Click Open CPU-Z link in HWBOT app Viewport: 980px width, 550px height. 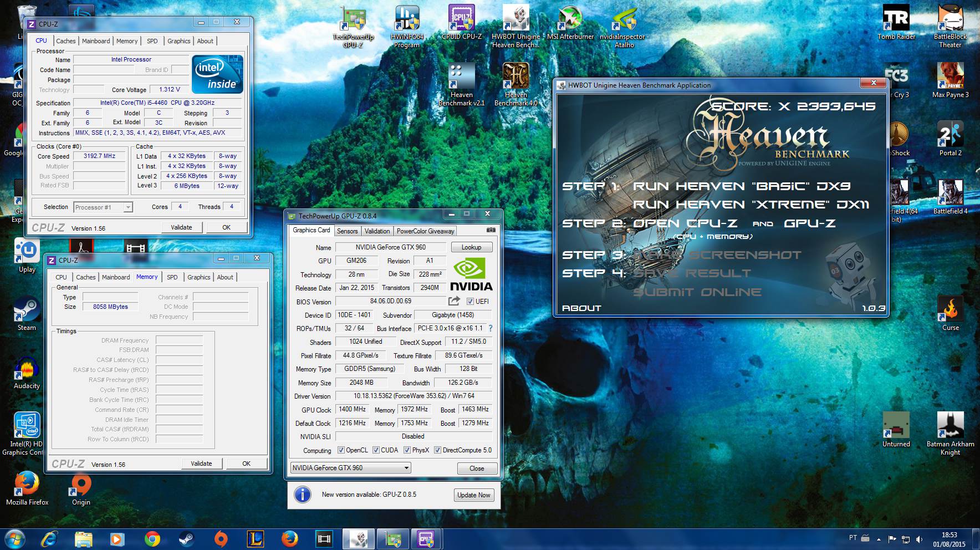685,223
